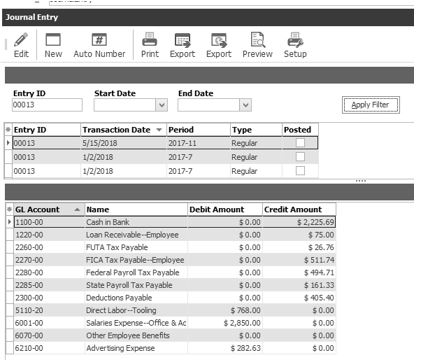The height and width of the screenshot is (360, 421).
Task: Select the Advertising Expense row
Action: 175,348
